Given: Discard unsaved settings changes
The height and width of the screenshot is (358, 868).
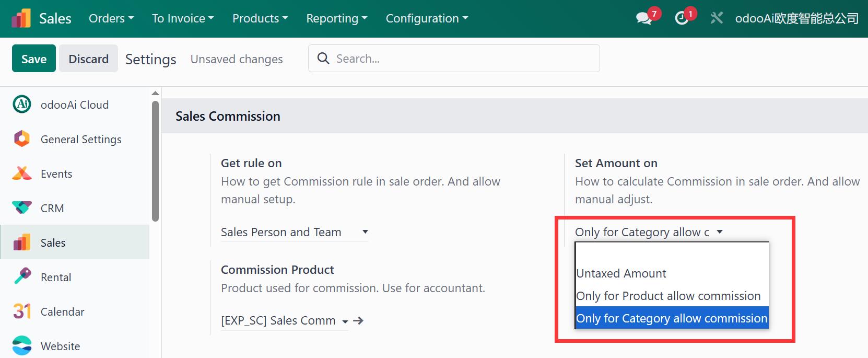Looking at the screenshot, I should tap(88, 59).
